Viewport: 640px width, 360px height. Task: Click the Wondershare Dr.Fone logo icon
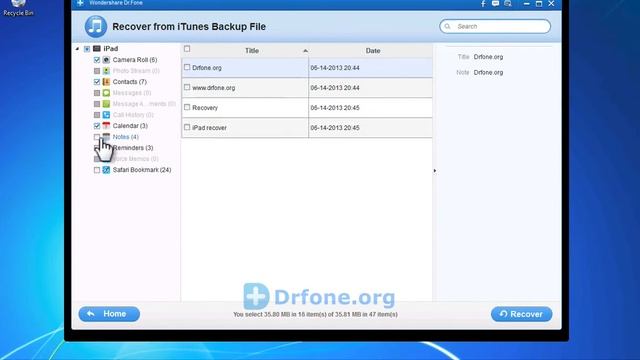pos(80,3)
